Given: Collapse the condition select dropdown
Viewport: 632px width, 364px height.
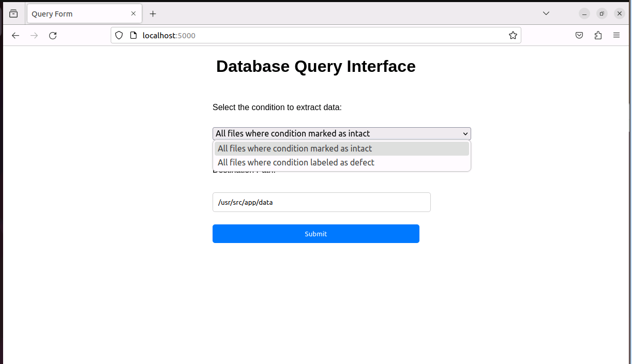Looking at the screenshot, I should click(341, 134).
